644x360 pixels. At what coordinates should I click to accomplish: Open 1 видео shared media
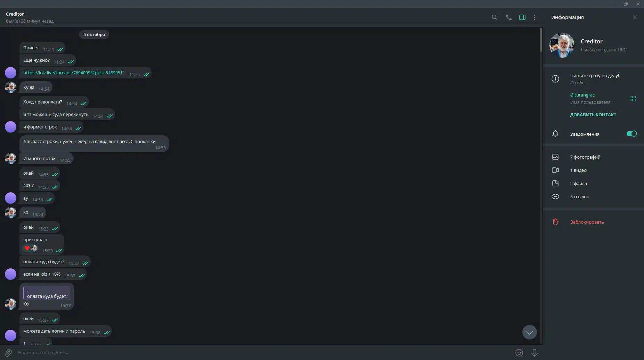tap(593, 170)
